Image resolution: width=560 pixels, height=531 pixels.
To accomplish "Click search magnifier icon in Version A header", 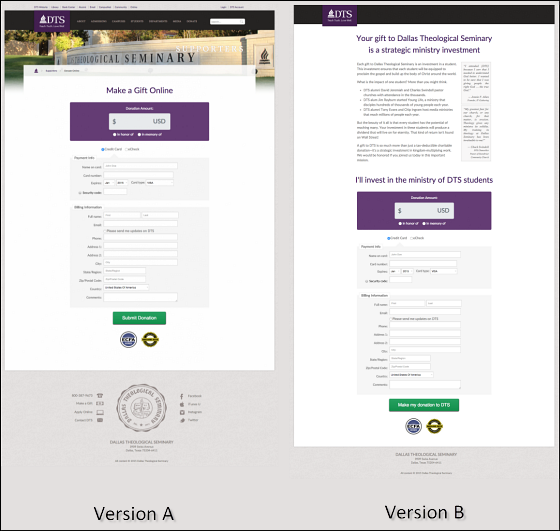I will click(242, 22).
